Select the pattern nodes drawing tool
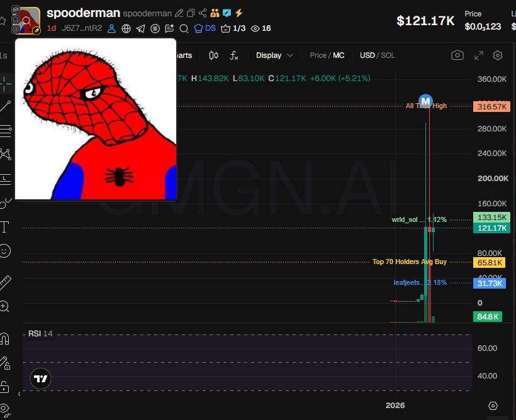 click(6, 154)
